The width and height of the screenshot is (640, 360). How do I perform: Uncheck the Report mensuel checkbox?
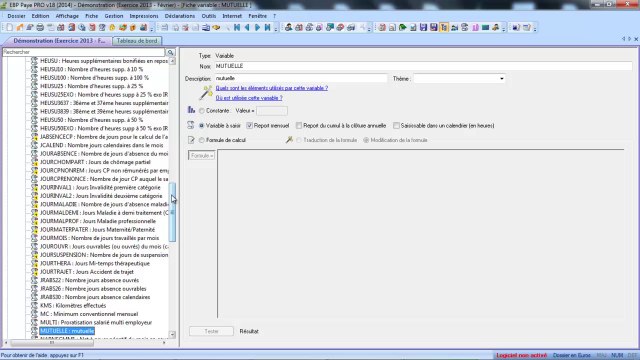coord(249,126)
